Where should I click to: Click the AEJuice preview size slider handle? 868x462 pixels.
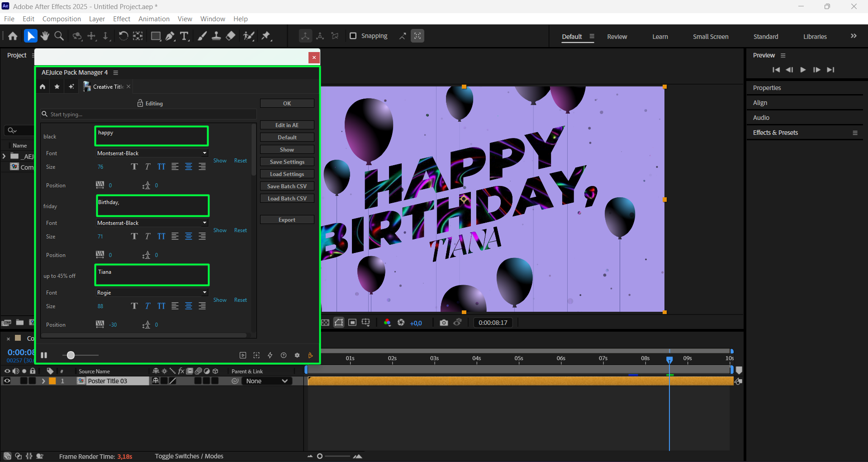click(71, 355)
